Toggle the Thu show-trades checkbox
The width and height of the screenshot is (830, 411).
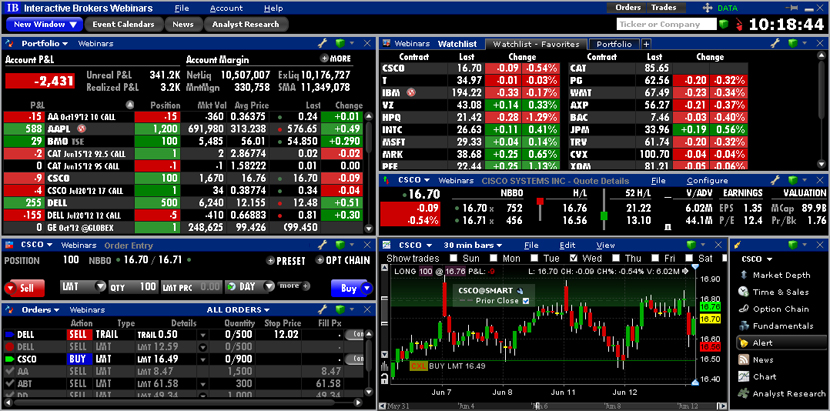coord(615,258)
